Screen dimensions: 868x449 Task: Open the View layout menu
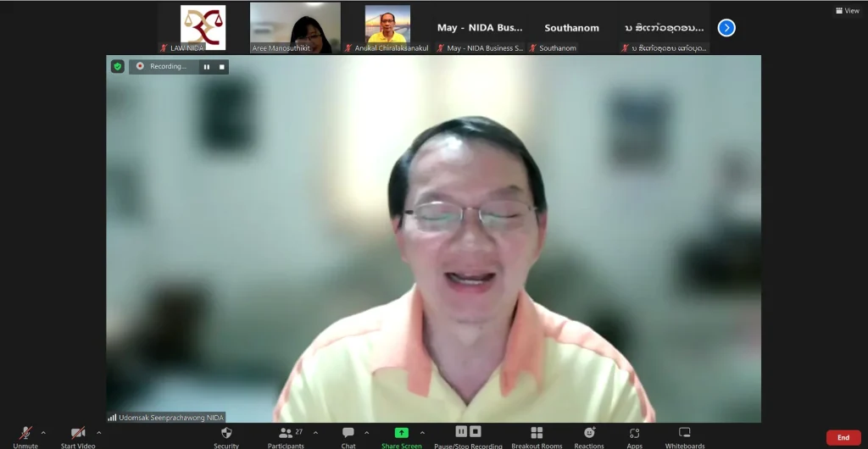tap(848, 10)
